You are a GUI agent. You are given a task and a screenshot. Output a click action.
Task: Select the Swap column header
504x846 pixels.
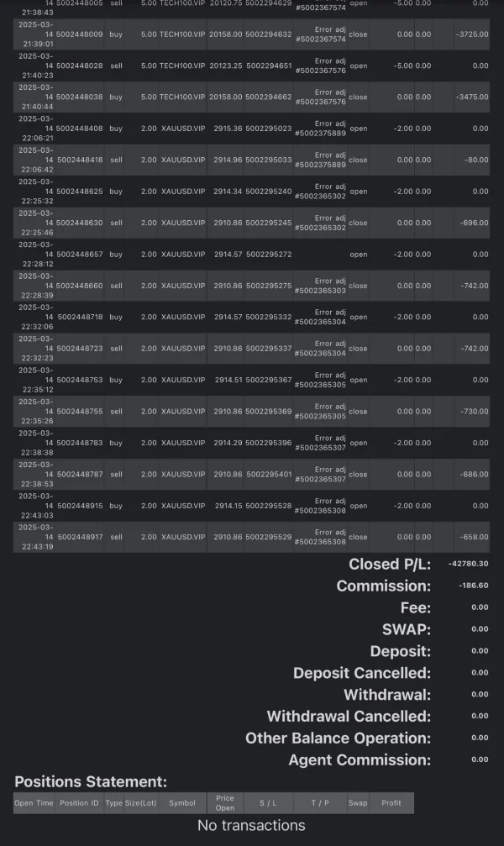358,803
